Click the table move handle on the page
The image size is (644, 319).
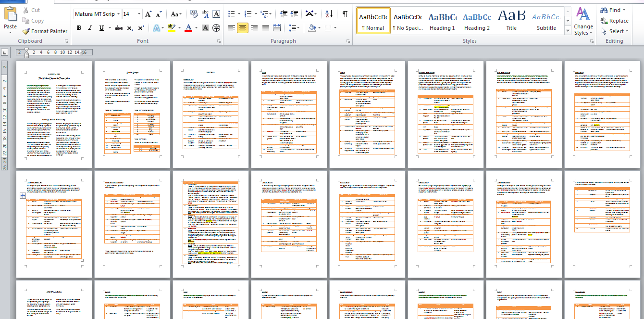click(22, 195)
